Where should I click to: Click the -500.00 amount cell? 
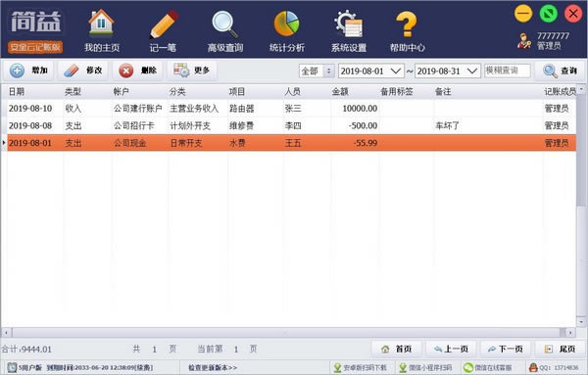click(x=363, y=126)
